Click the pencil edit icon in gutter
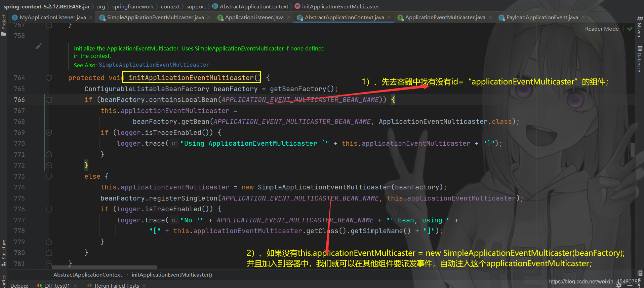The height and width of the screenshot is (288, 644). tap(39, 46)
